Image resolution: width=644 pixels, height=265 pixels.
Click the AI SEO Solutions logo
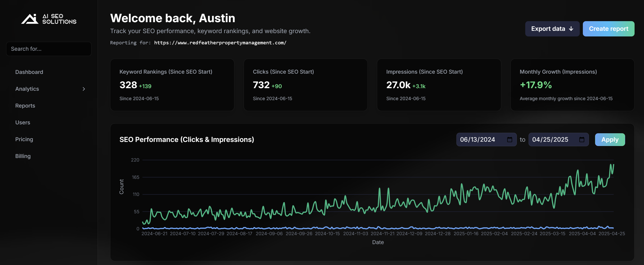tap(49, 19)
